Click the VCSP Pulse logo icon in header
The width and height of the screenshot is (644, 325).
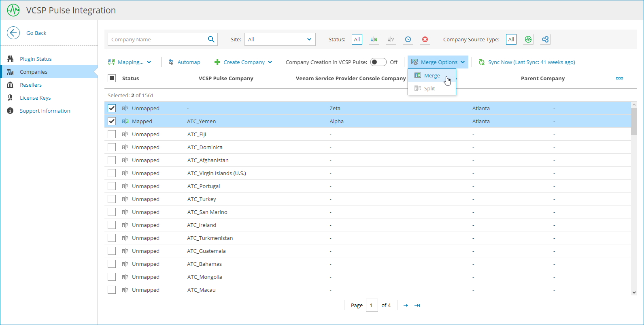click(13, 10)
